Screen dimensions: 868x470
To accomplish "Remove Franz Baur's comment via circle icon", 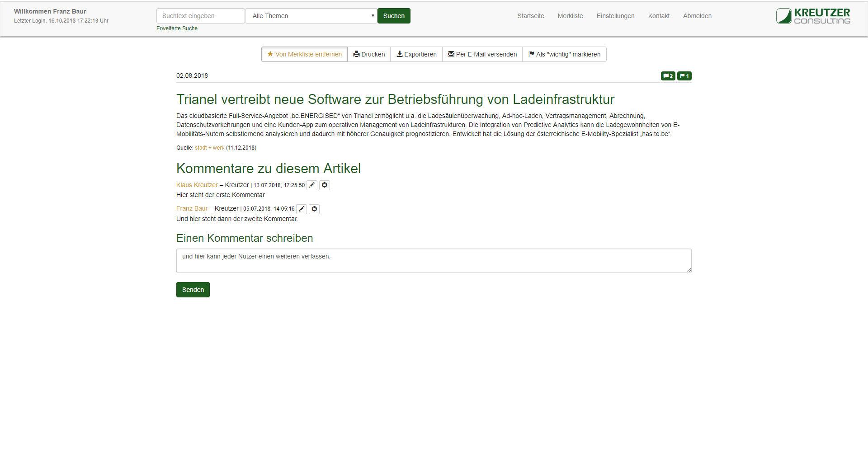I will pos(314,209).
